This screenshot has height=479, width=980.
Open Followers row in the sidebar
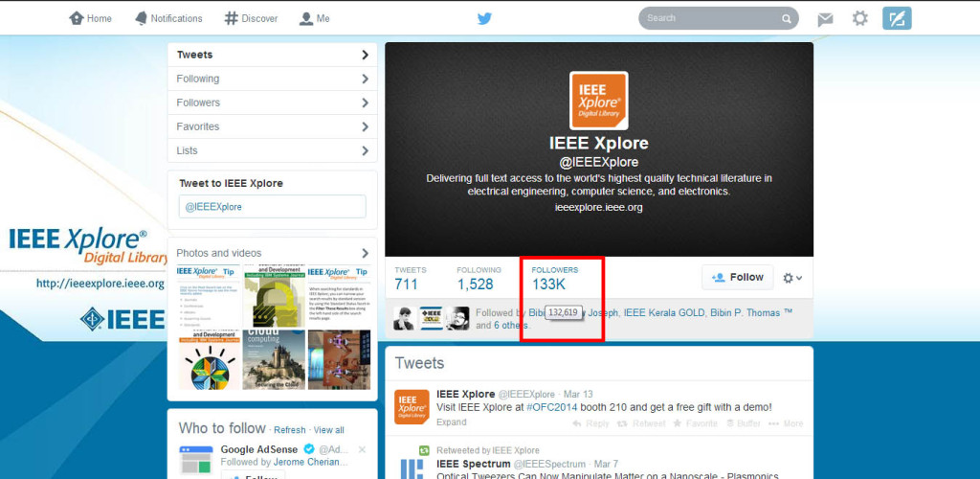273,103
